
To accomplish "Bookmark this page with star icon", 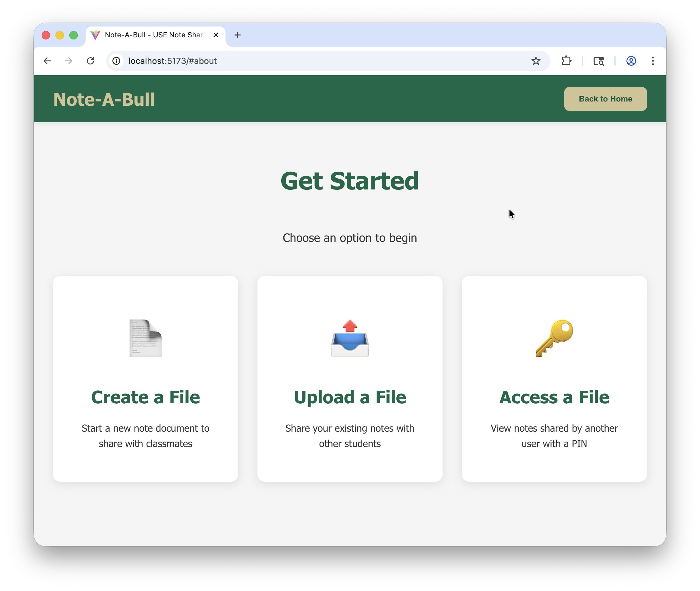I will (536, 61).
